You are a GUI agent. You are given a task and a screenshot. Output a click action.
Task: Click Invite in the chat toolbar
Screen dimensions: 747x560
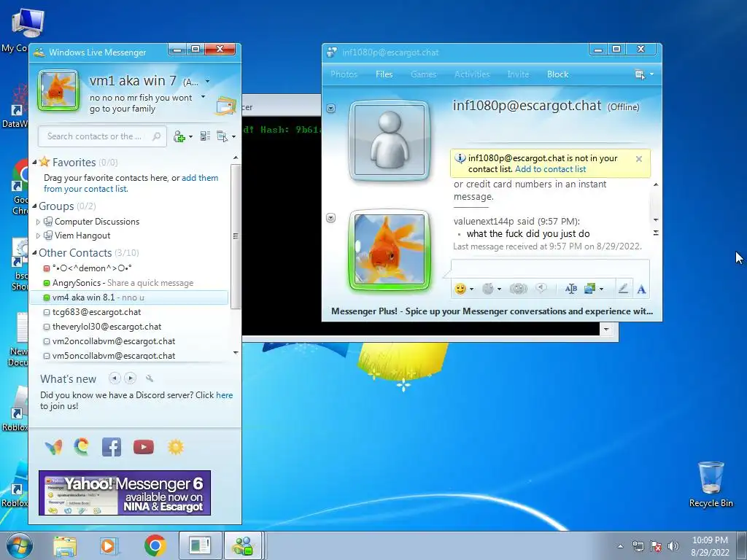(518, 74)
